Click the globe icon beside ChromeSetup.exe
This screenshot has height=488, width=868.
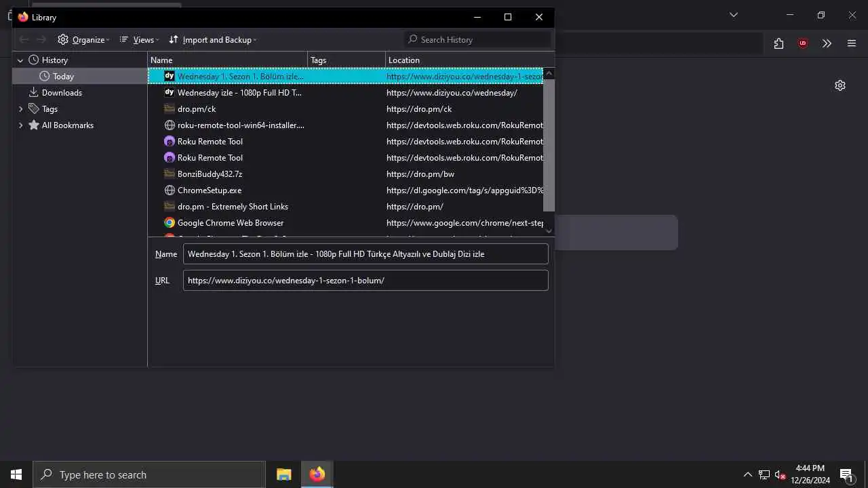(x=170, y=190)
